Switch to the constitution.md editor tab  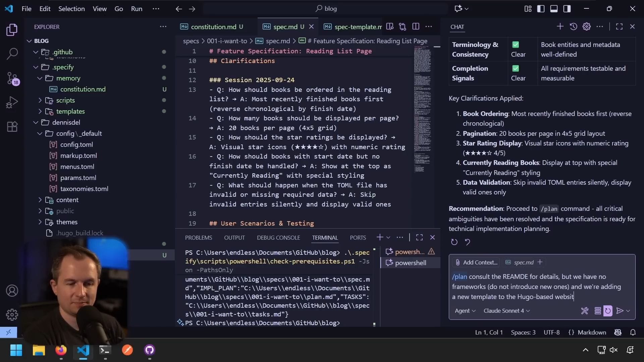[213, 27]
